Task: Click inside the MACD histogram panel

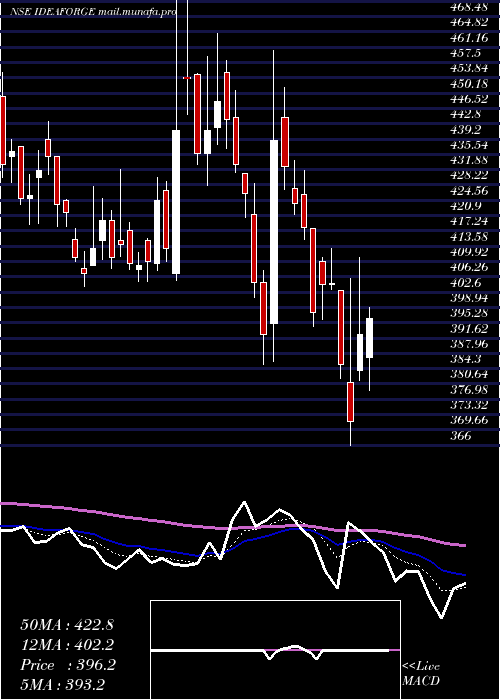Action: pyautogui.click(x=275, y=650)
